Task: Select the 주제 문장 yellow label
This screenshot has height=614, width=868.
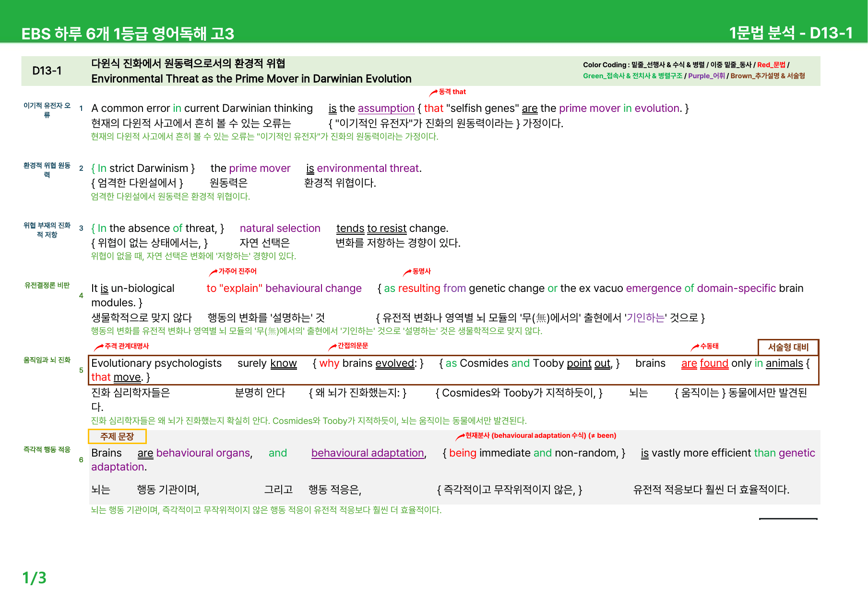Action: point(117,436)
